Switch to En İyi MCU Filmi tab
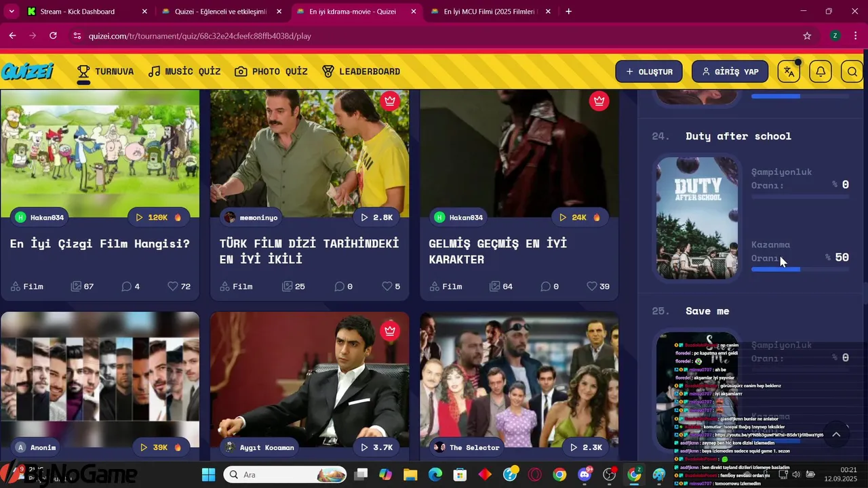The height and width of the screenshot is (488, 868). pos(492,12)
